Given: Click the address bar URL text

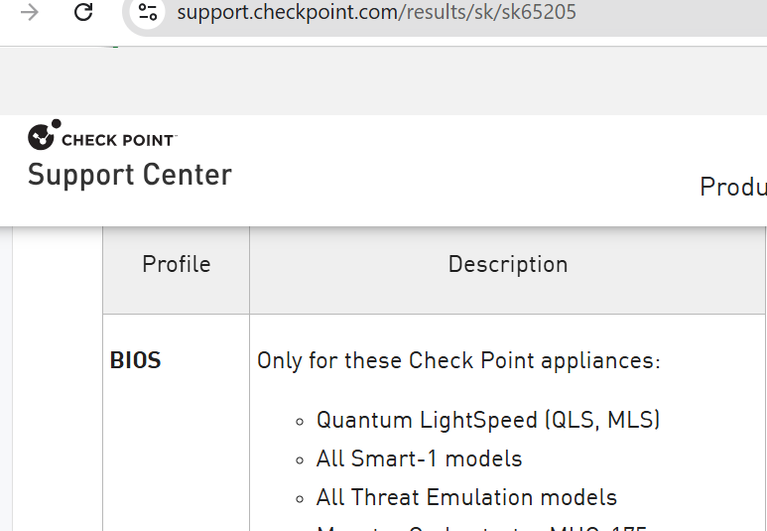Looking at the screenshot, I should coord(376,12).
